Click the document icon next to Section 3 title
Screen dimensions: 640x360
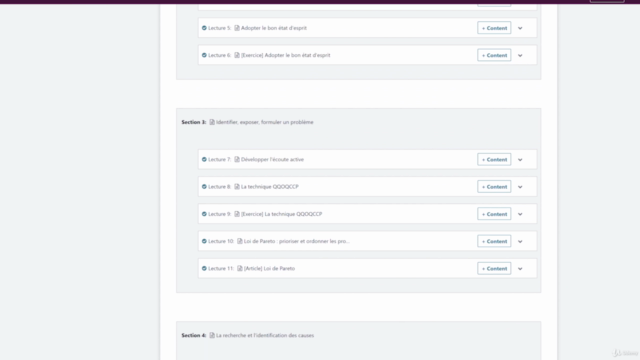pos(212,122)
